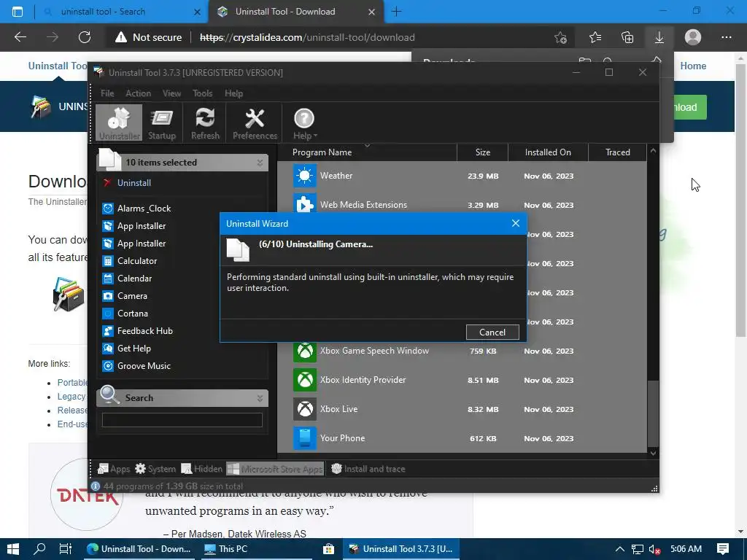Click the Home link on the webpage
The image size is (747, 560).
693,66
